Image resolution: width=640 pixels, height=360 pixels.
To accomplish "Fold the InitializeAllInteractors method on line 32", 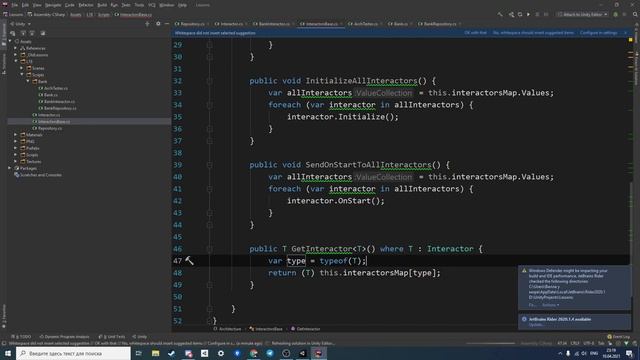I will 209,81.
